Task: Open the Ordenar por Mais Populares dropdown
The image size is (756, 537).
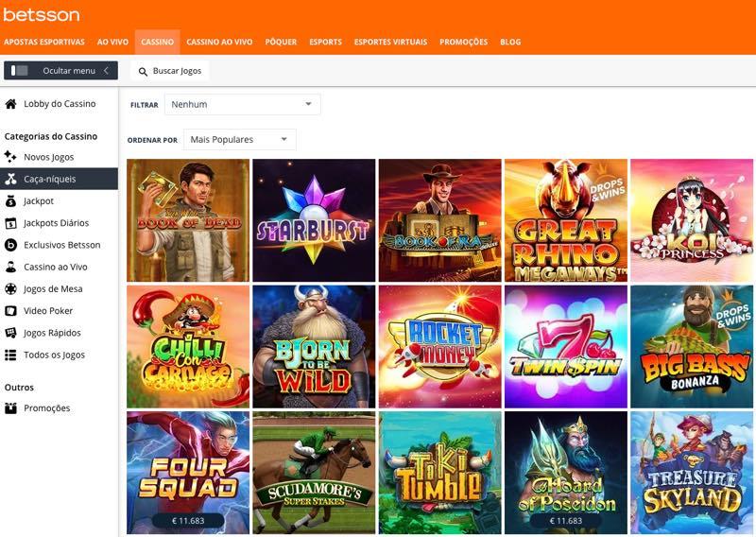Action: [240, 139]
